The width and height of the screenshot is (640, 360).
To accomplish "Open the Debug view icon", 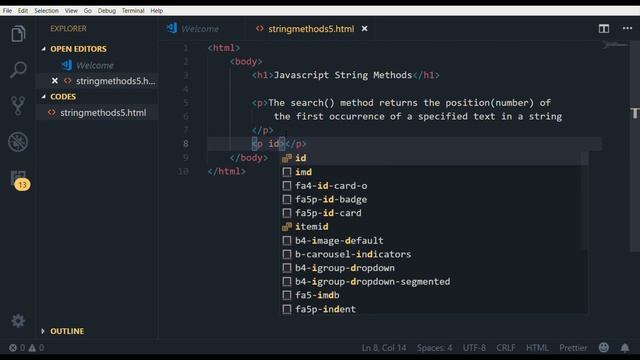I will pos(18,142).
